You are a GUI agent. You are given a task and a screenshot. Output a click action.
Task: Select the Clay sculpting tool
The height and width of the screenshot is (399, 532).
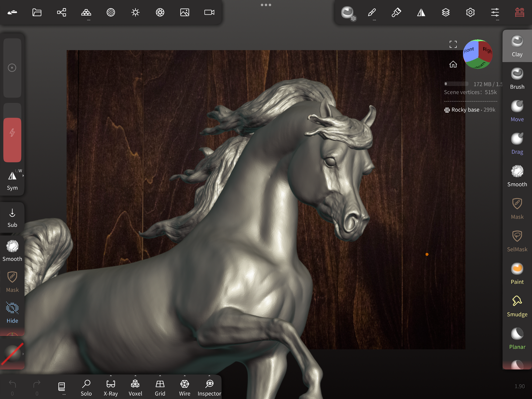pos(517,46)
